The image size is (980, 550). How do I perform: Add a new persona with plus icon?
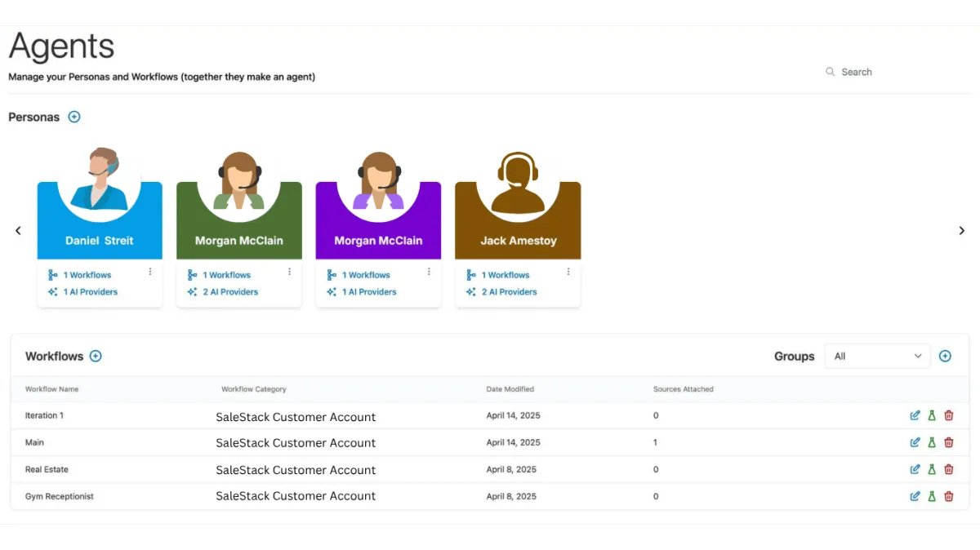point(74,117)
